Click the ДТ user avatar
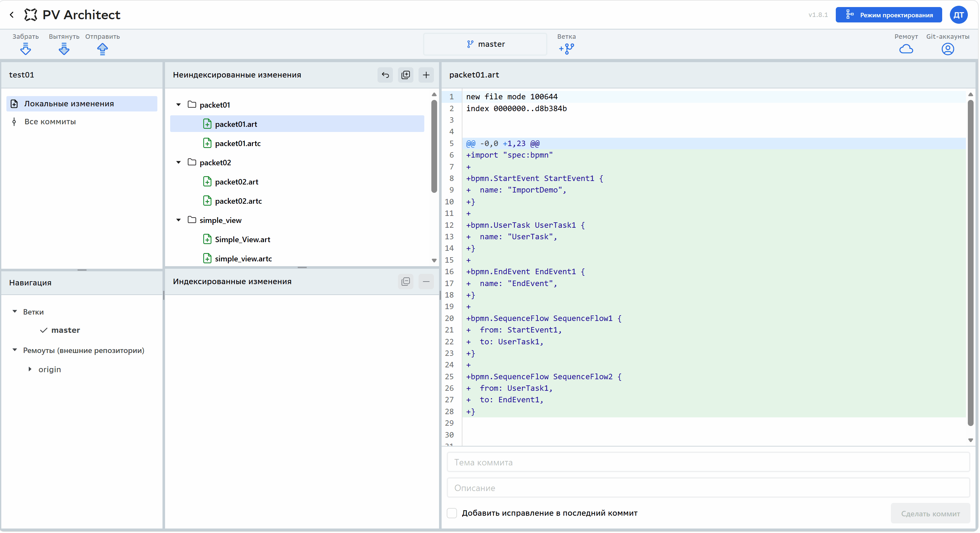This screenshot has height=533, width=980. coord(958,15)
